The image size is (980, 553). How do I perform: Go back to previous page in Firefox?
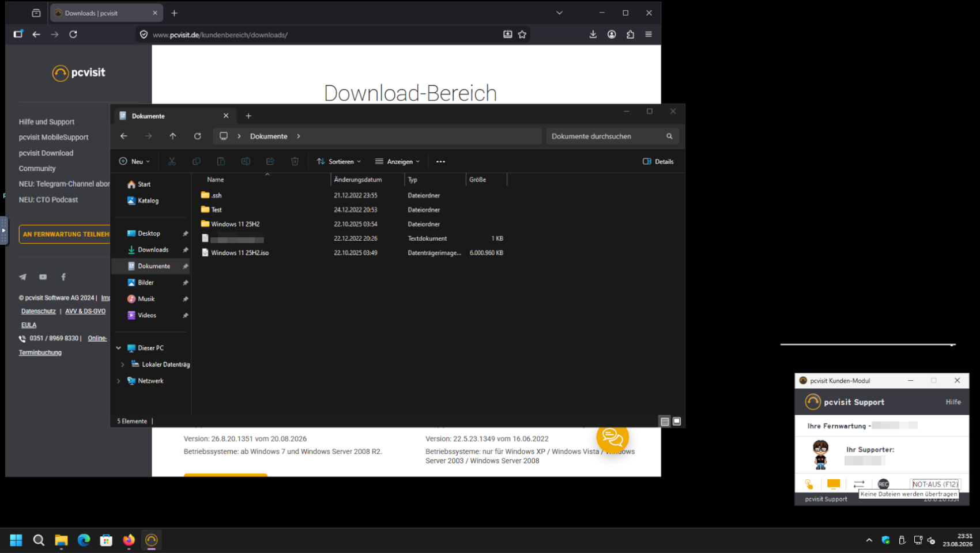click(36, 35)
